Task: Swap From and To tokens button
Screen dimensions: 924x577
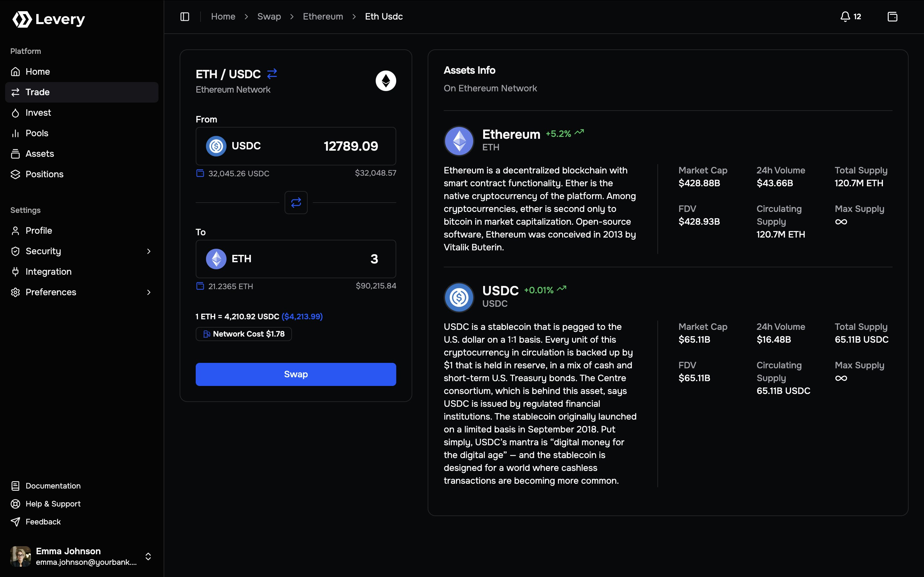Action: tap(296, 202)
